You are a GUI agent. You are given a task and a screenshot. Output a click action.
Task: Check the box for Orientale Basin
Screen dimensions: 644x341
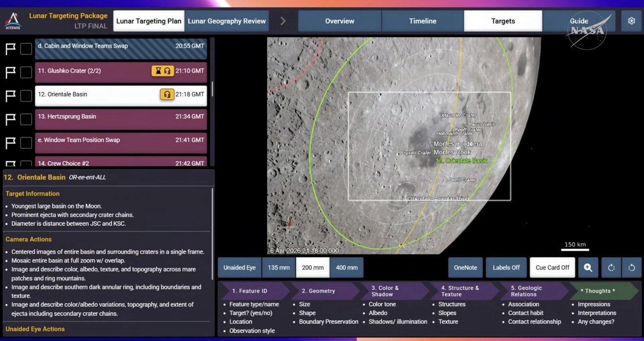26,96
